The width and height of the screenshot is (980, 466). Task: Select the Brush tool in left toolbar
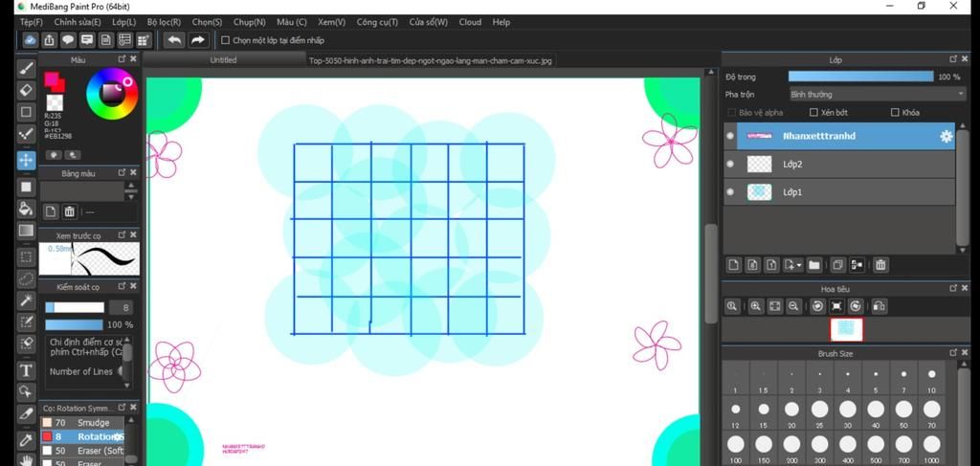click(27, 68)
